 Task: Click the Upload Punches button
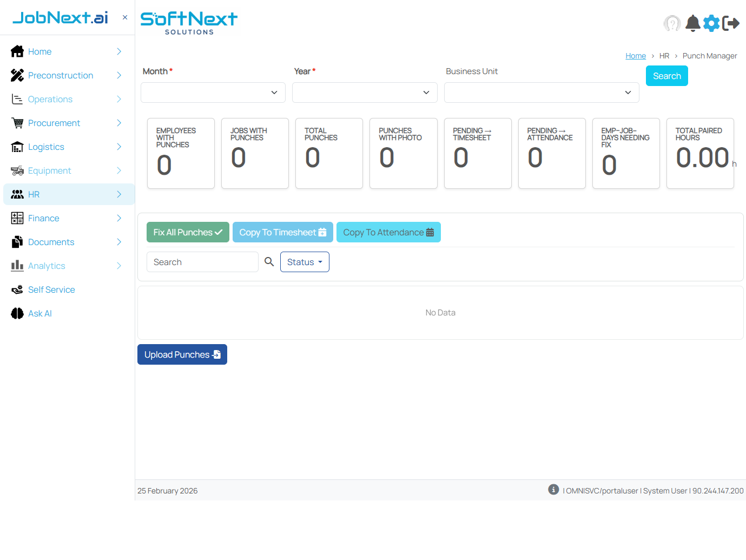[x=182, y=354]
